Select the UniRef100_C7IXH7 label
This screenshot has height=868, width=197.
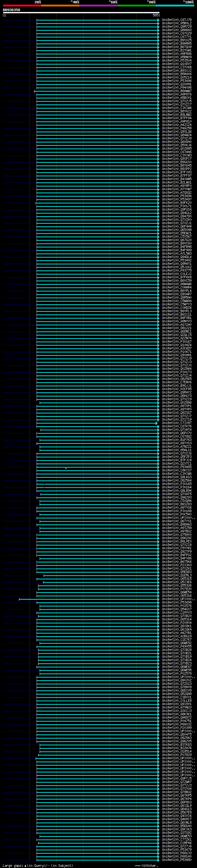(x=177, y=423)
